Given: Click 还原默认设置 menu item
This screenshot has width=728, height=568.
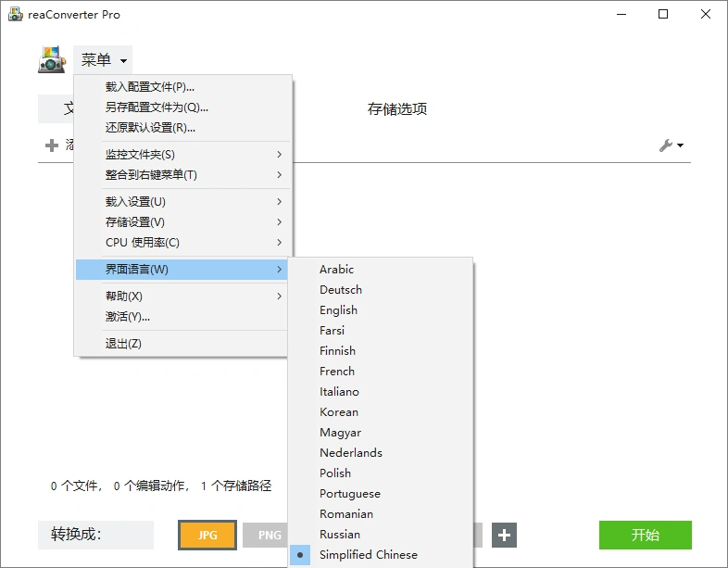Looking at the screenshot, I should (150, 128).
